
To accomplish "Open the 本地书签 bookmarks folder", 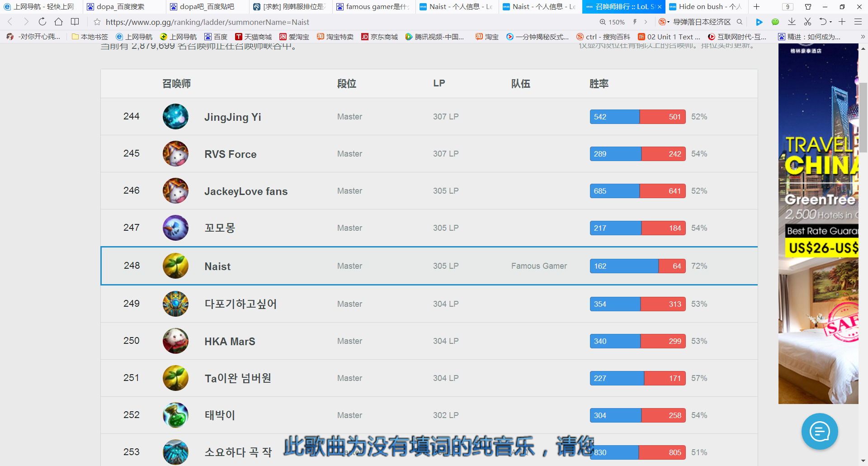I will coord(90,37).
